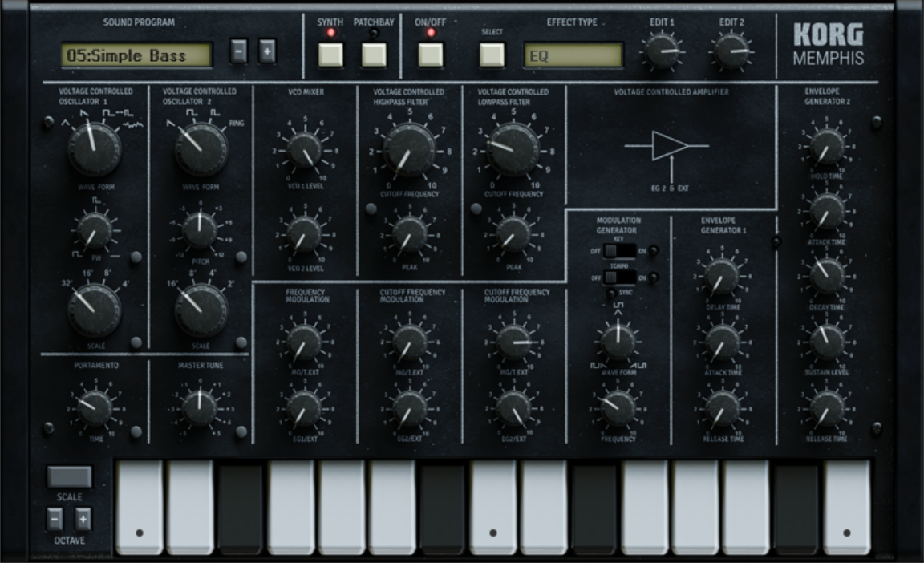The width and height of the screenshot is (924, 563).
Task: Step to the next sound program with plus
Action: [267, 52]
